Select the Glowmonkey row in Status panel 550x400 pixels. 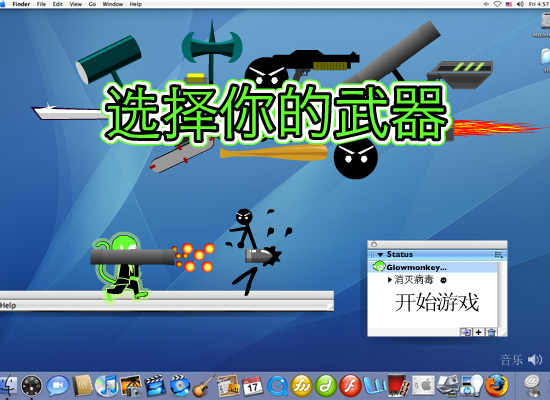pyautogui.click(x=435, y=267)
